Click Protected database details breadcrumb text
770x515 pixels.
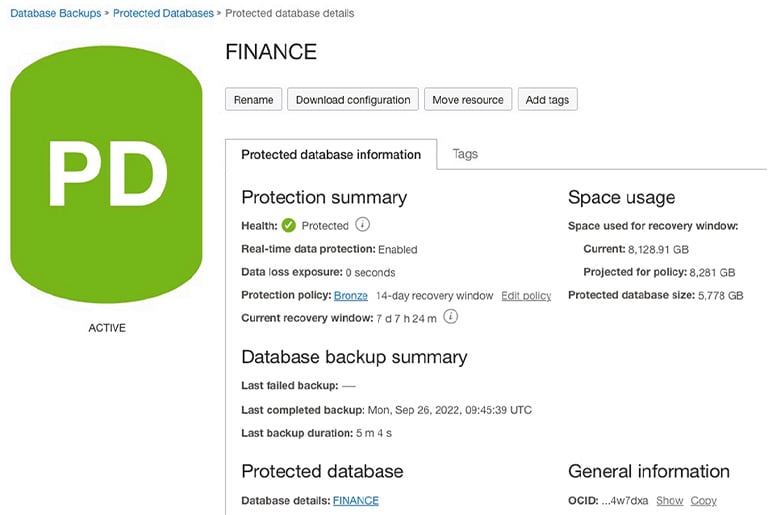tap(289, 14)
